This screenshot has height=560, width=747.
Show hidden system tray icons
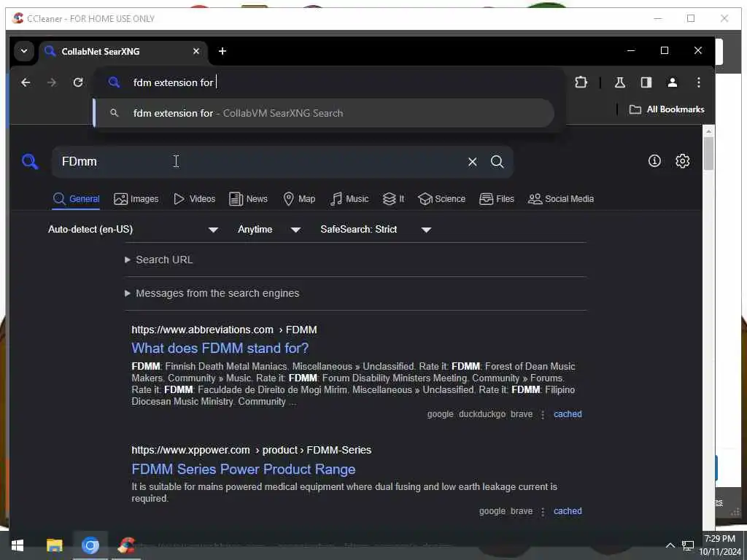pyautogui.click(x=670, y=545)
